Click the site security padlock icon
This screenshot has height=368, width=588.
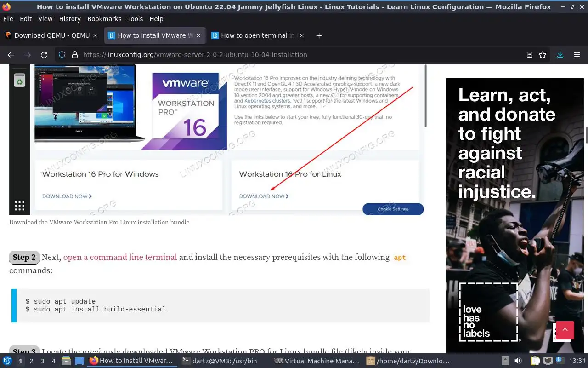coord(75,55)
